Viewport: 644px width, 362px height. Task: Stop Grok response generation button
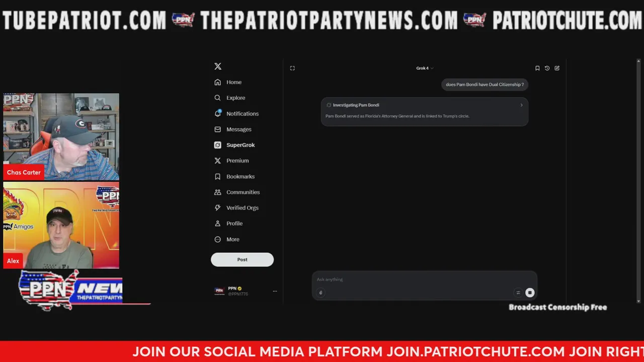pyautogui.click(x=530, y=293)
